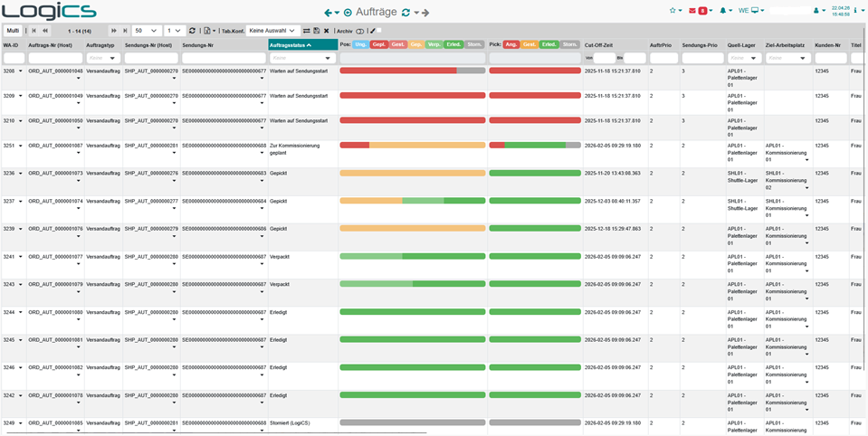Go to next page of results
Viewport: 868px width, 436px height.
[115, 31]
